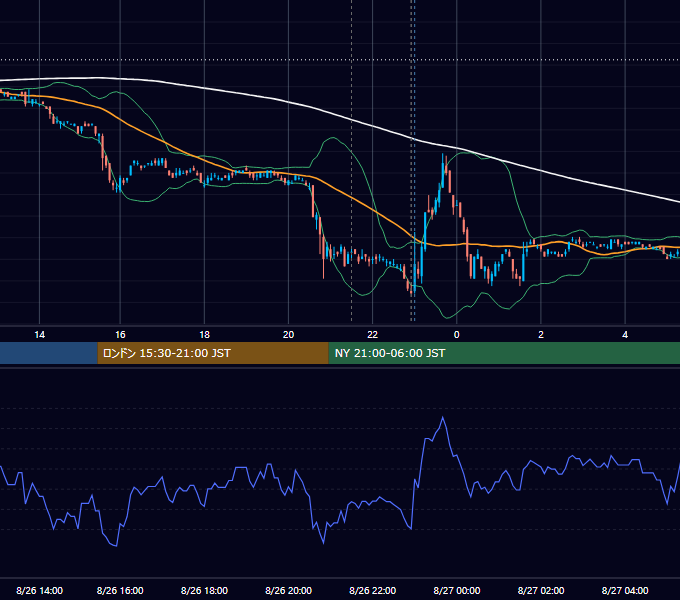This screenshot has height=600, width=680.
Task: Click the NY 21:00-06:00 JST session bar
Action: click(x=504, y=353)
